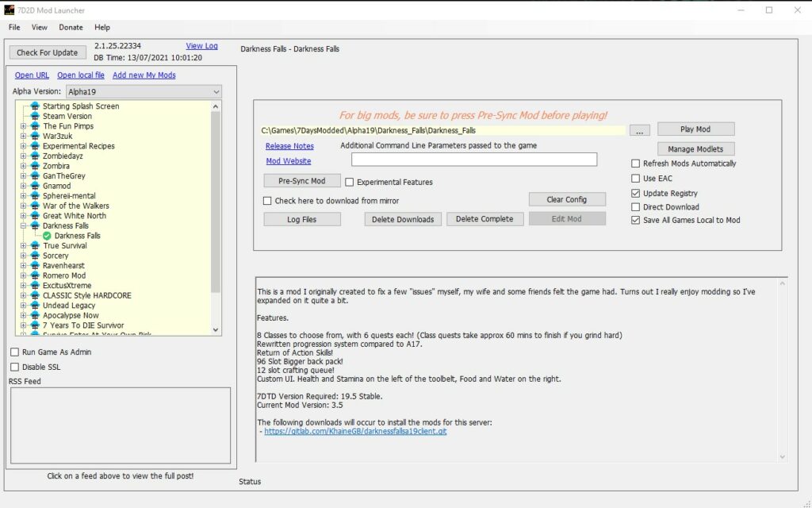Click the War3zuk tree icon

click(x=35, y=136)
